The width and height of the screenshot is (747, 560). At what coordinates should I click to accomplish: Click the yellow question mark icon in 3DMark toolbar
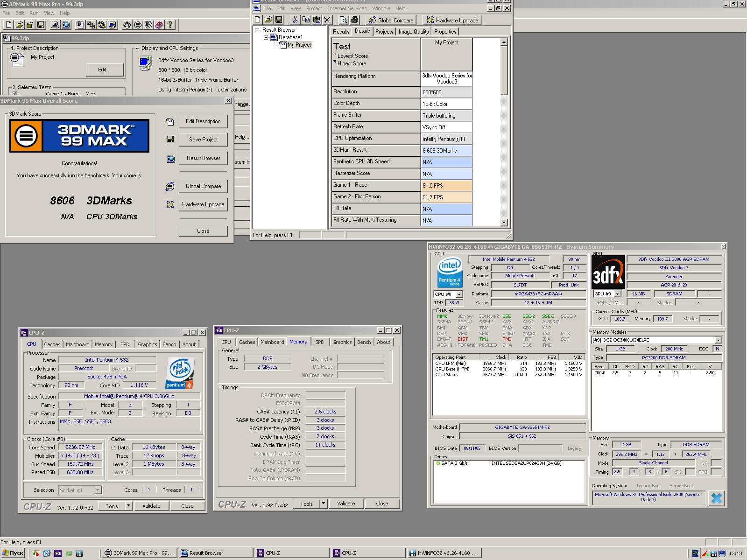170,25
